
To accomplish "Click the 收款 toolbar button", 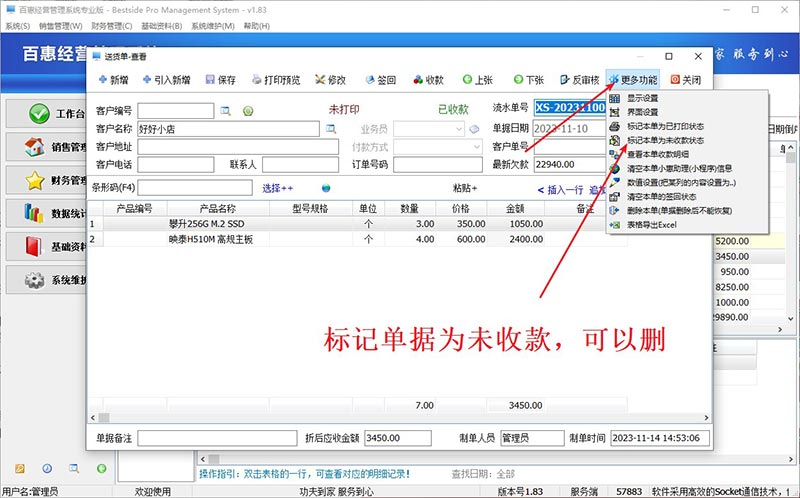I will pos(429,80).
